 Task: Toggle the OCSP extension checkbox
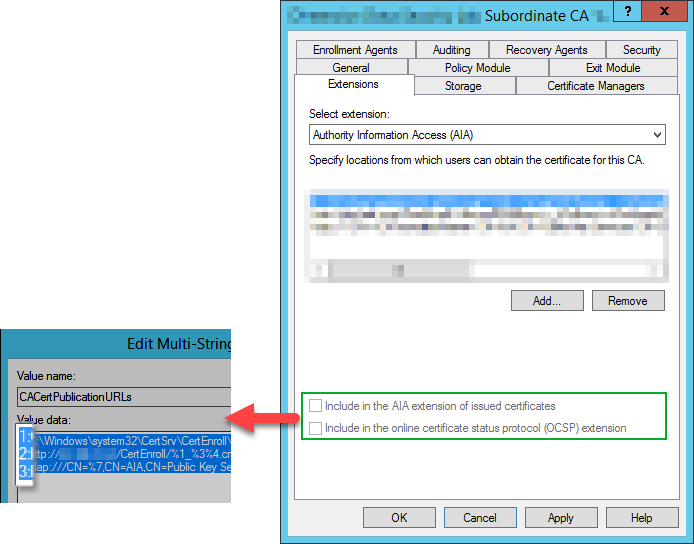pos(317,428)
